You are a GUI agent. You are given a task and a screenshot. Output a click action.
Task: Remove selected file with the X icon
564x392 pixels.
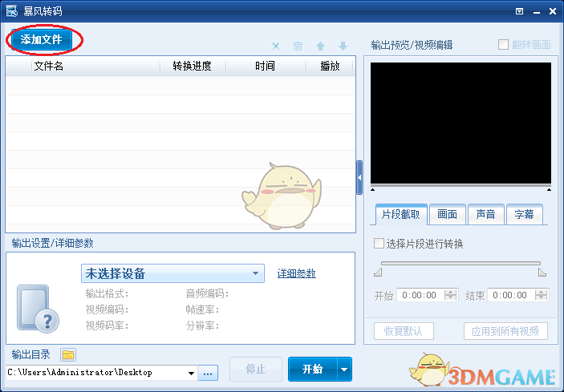coord(276,46)
